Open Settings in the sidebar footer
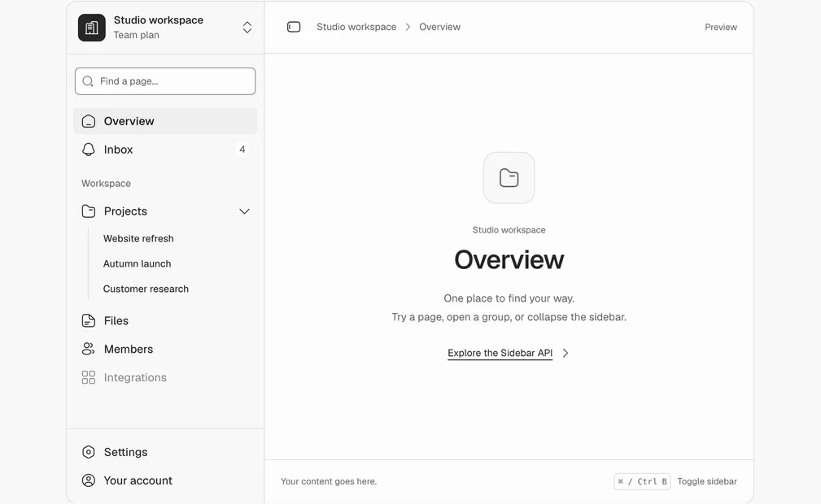821x504 pixels. coord(165,452)
